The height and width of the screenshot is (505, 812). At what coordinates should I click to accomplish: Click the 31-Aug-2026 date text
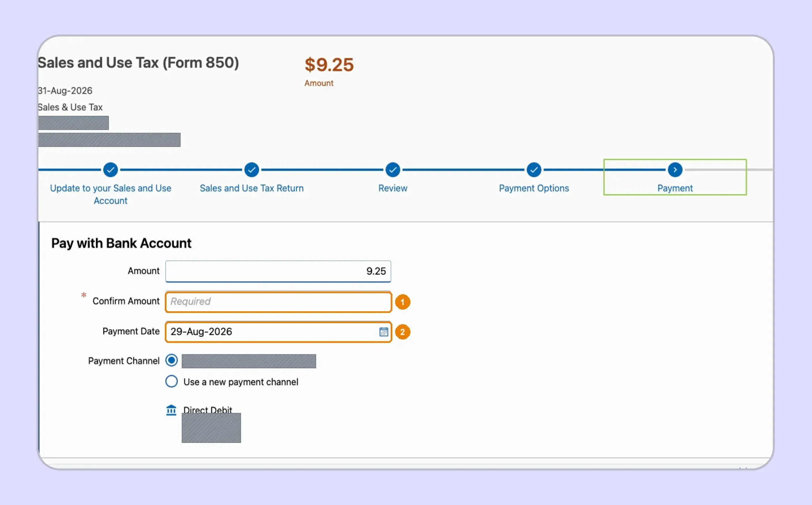(x=65, y=91)
